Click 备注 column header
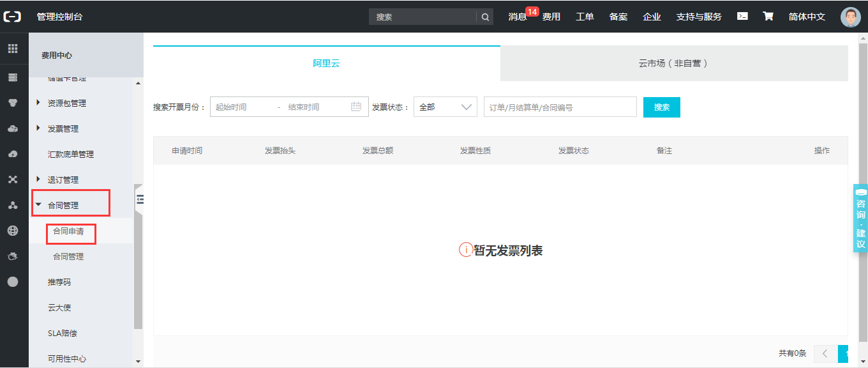The height and width of the screenshot is (368, 868). 664,151
